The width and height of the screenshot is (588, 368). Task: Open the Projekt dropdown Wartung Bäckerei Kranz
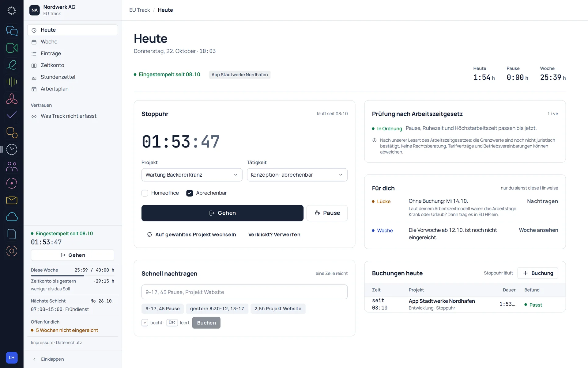(x=192, y=175)
